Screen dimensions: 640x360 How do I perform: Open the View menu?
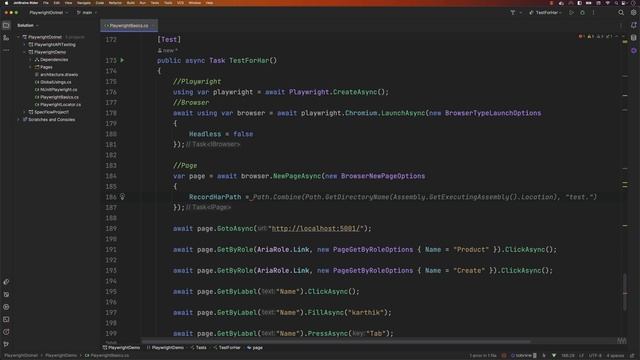68,3
